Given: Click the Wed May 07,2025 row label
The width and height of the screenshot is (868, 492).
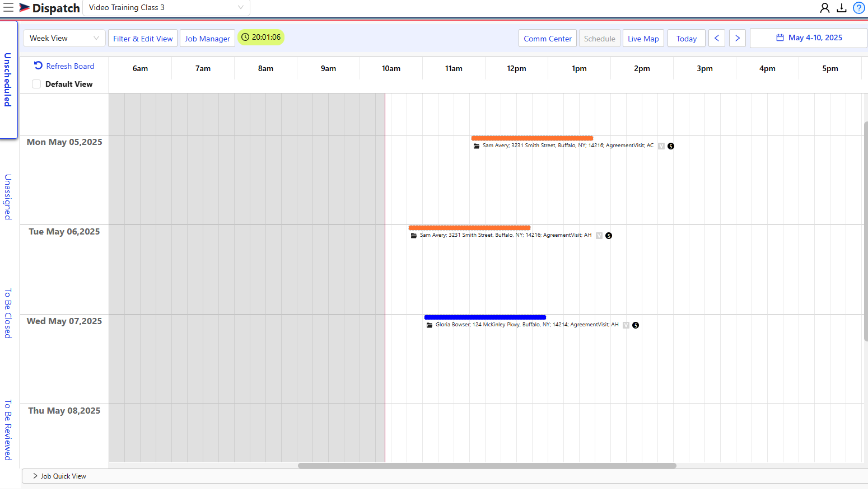Looking at the screenshot, I should coord(64,321).
